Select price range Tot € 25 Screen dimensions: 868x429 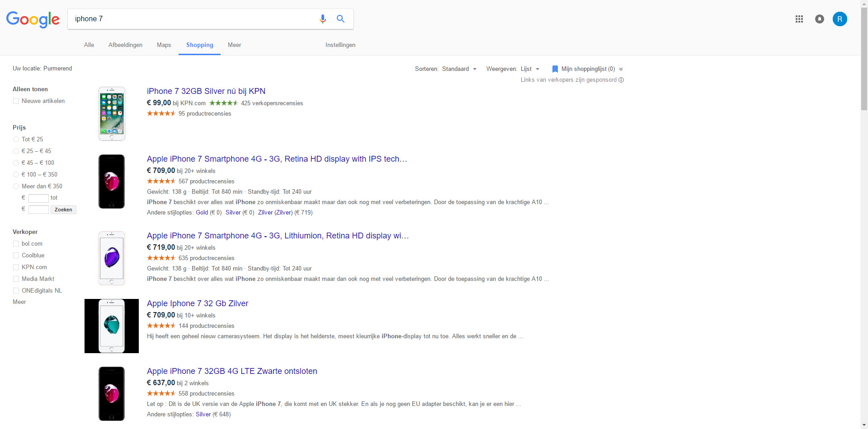click(x=16, y=139)
